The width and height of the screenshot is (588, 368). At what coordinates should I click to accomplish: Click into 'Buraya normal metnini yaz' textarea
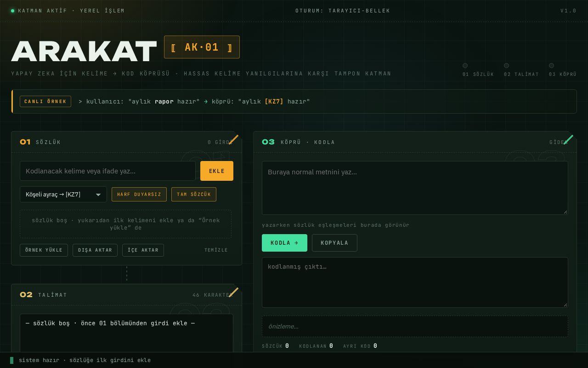click(x=415, y=188)
